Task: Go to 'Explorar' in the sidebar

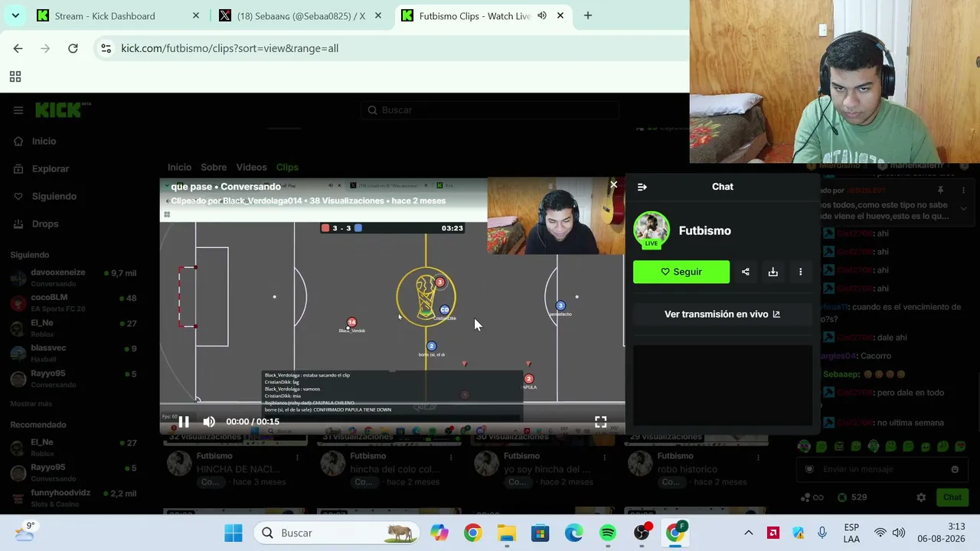Action: point(51,168)
